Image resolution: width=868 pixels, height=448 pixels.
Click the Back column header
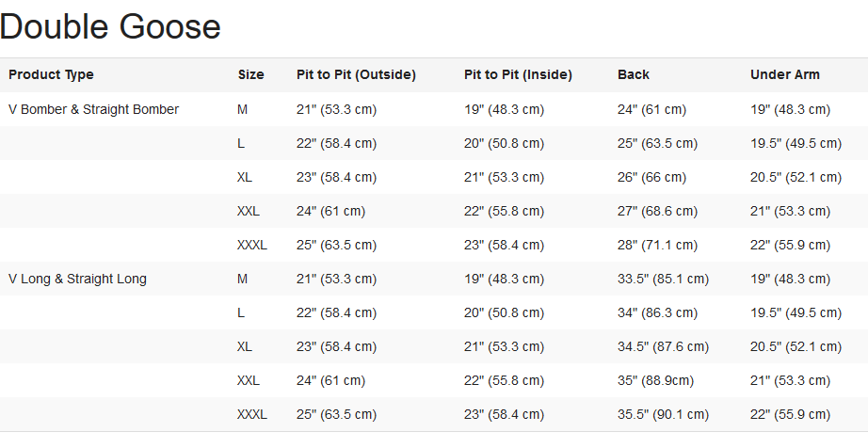coord(634,74)
